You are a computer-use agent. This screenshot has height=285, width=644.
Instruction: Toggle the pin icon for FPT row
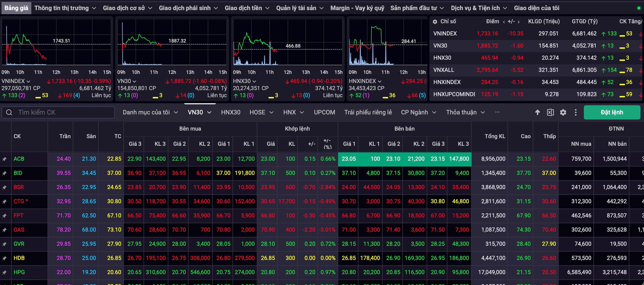(x=4, y=216)
